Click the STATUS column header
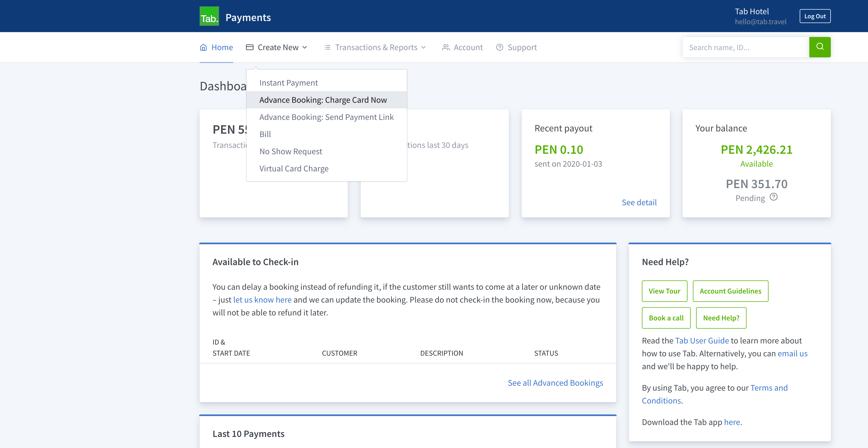868x448 pixels. click(546, 353)
